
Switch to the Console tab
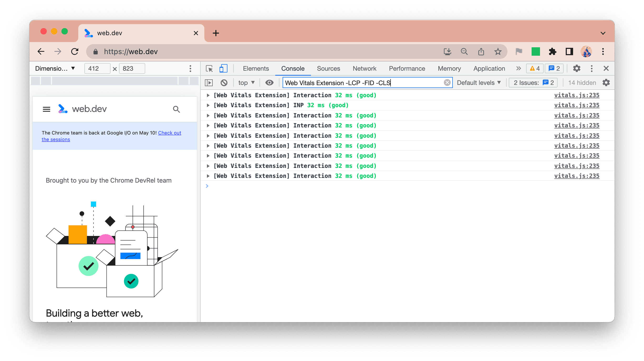point(293,68)
